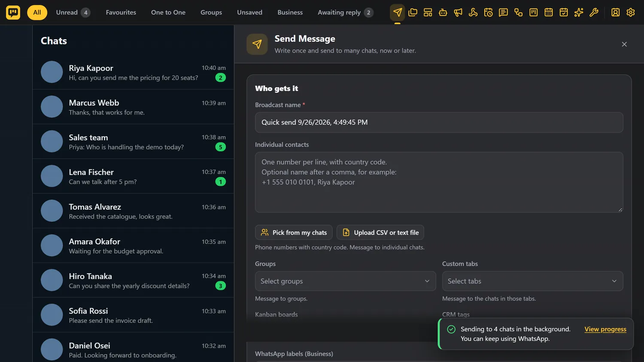Click 'Priya: Who is handling the demo today?'
This screenshot has width=644, height=362.
pos(126,147)
